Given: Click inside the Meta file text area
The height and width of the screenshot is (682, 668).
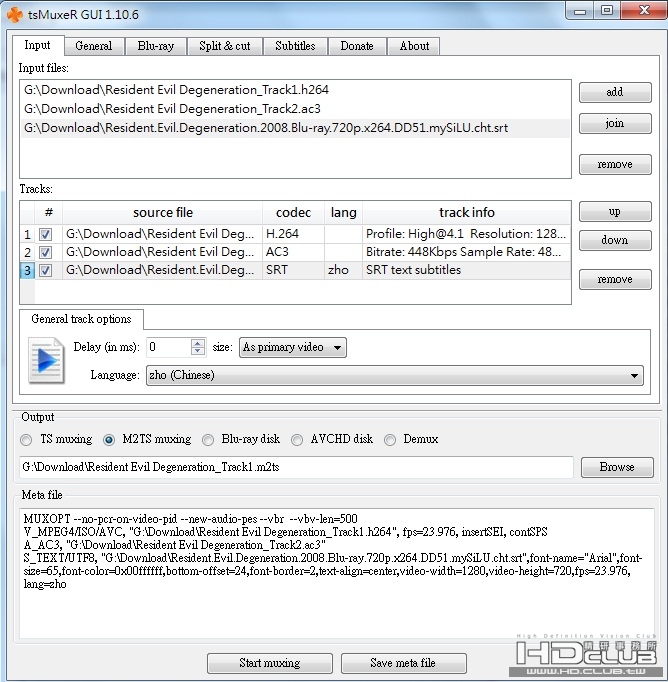Looking at the screenshot, I should click(x=337, y=573).
